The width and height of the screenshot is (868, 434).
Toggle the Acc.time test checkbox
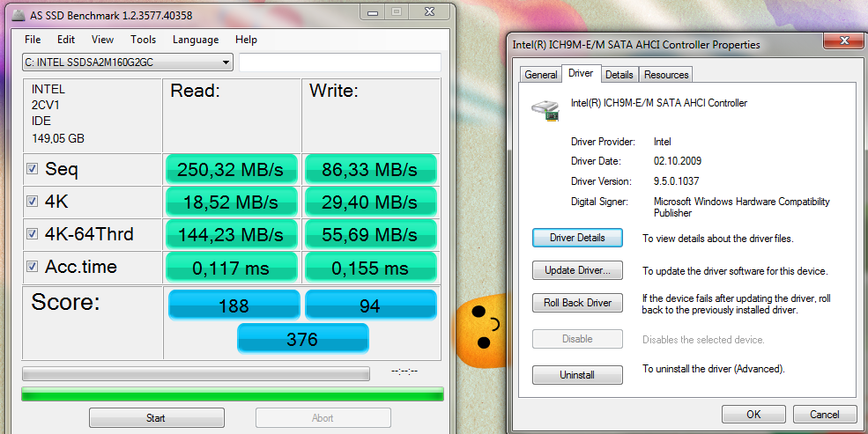[x=33, y=267]
